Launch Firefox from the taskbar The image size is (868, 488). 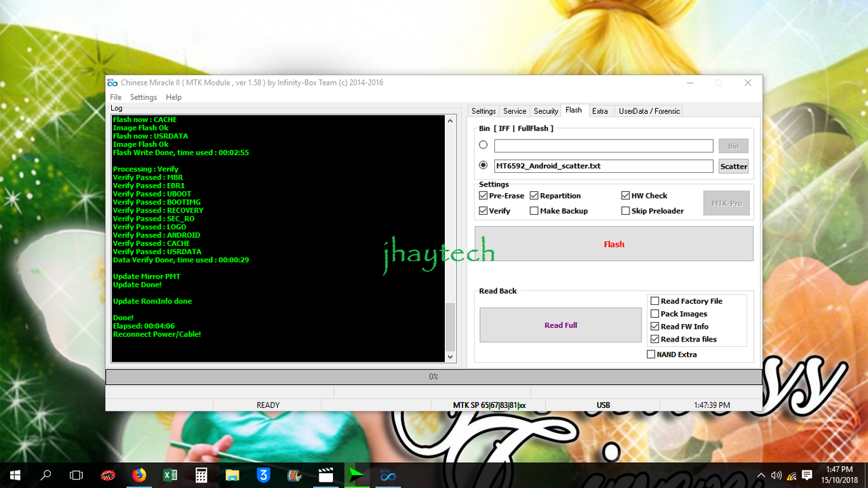pyautogui.click(x=139, y=475)
